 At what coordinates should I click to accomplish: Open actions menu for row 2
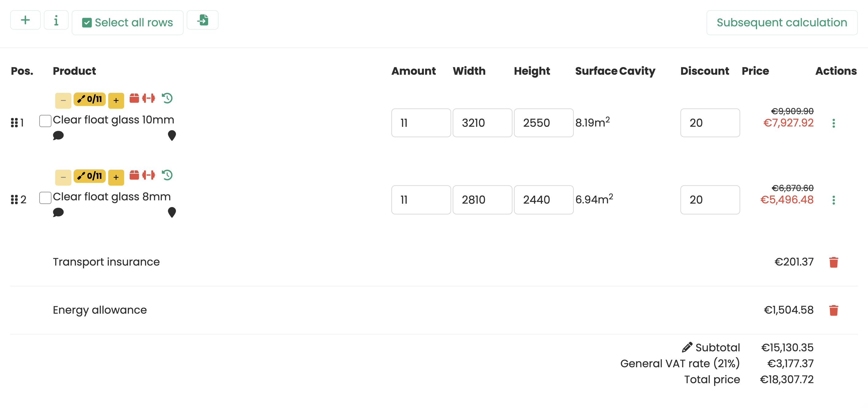click(834, 200)
